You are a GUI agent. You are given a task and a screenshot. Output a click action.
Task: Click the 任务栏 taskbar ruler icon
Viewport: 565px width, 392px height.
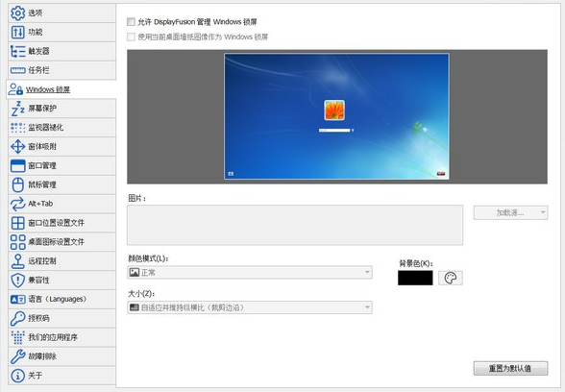(x=17, y=70)
